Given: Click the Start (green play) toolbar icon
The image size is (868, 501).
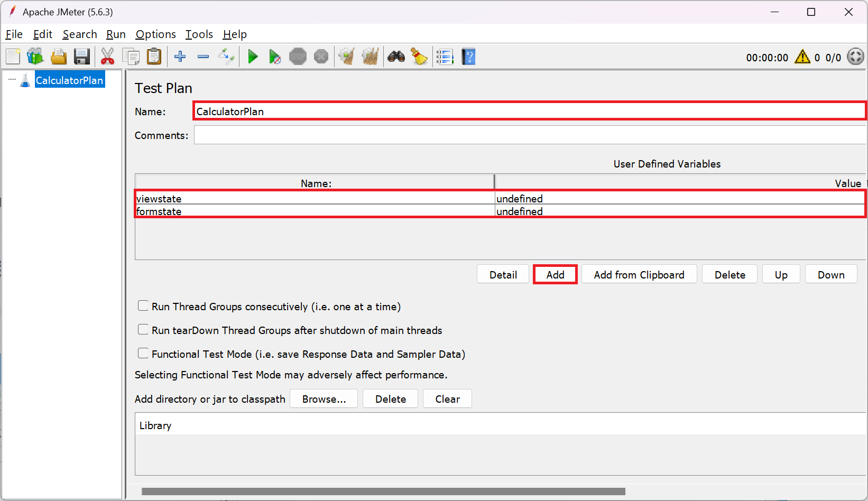Looking at the screenshot, I should pos(253,57).
